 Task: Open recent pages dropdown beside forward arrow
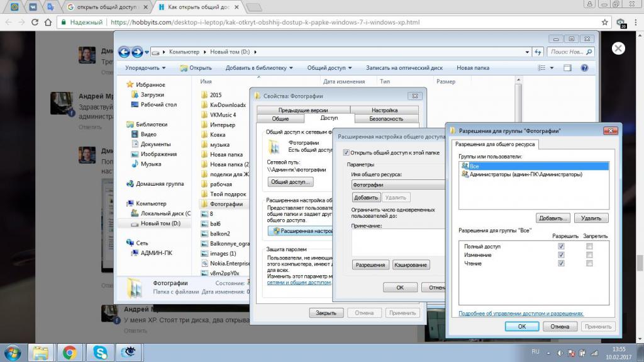point(147,52)
